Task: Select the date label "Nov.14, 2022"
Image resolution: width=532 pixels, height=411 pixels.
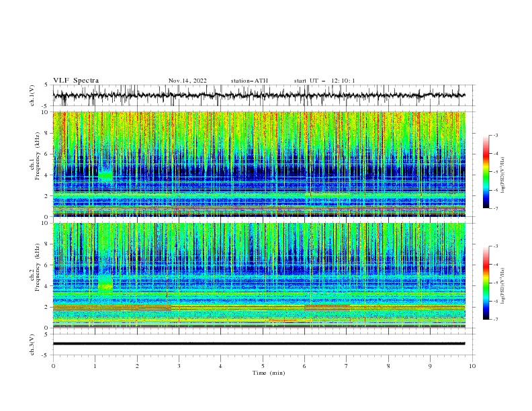Action: [187, 81]
